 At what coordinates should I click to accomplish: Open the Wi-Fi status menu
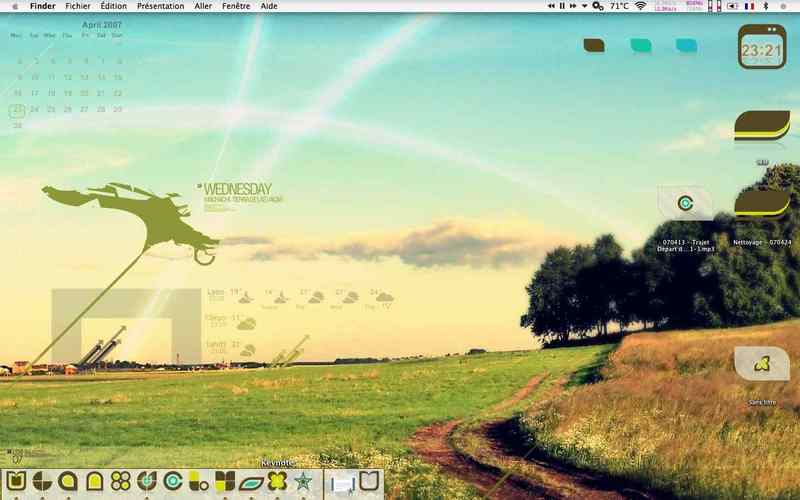[x=641, y=6]
